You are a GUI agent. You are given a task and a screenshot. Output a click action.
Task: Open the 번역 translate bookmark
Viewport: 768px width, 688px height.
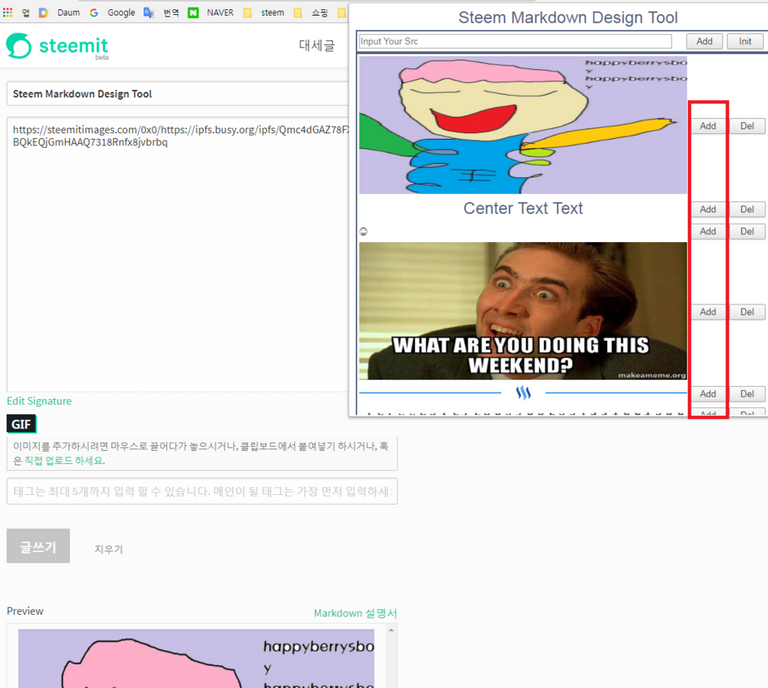point(162,12)
